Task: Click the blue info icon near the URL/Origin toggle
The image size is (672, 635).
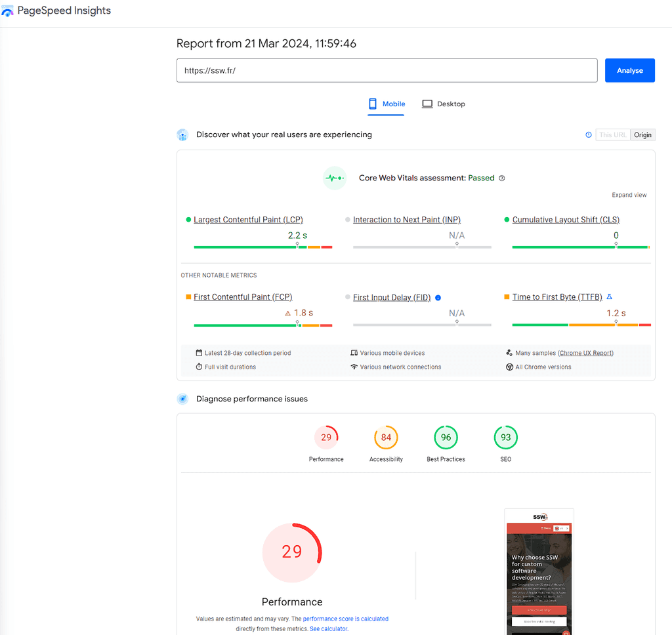Action: pos(589,134)
